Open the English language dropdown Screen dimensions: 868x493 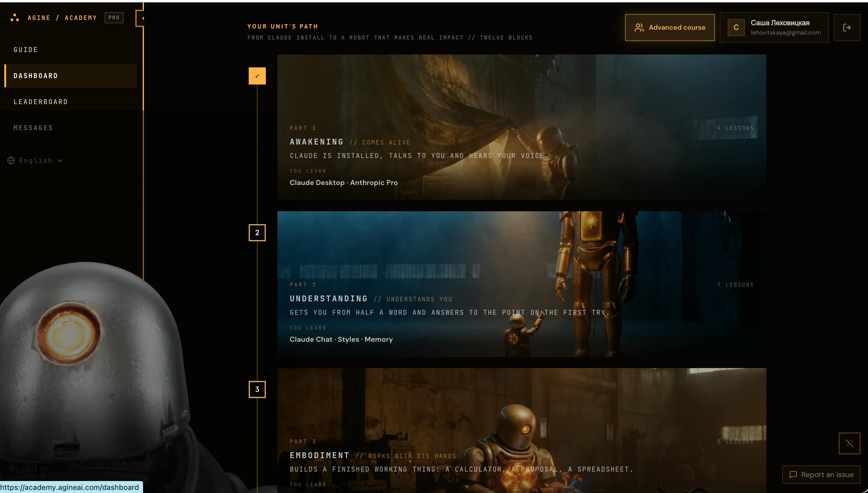point(35,160)
